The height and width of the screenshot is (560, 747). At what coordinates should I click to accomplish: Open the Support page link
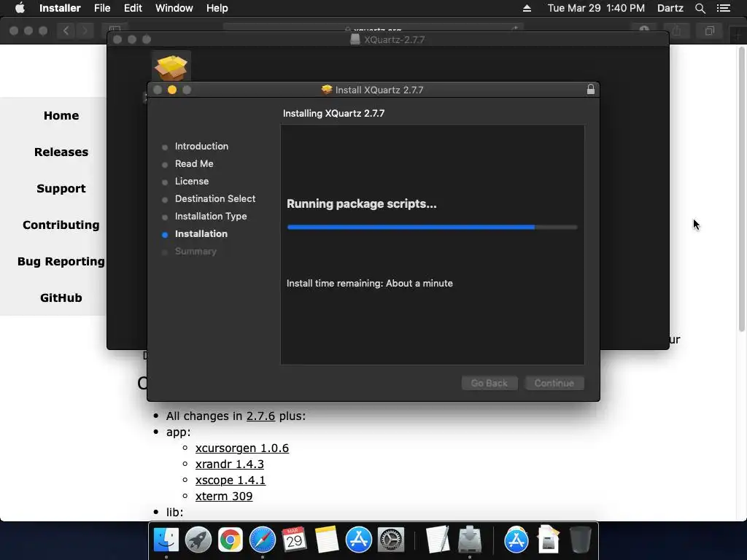click(61, 189)
